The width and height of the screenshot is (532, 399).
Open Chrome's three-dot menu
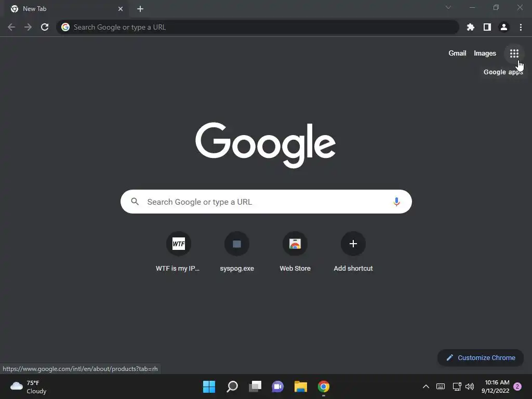pos(521,27)
